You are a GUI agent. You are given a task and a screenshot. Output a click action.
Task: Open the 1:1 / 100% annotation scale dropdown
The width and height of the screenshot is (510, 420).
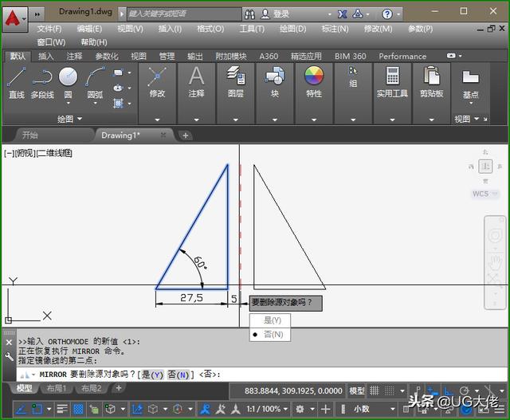pos(267,409)
